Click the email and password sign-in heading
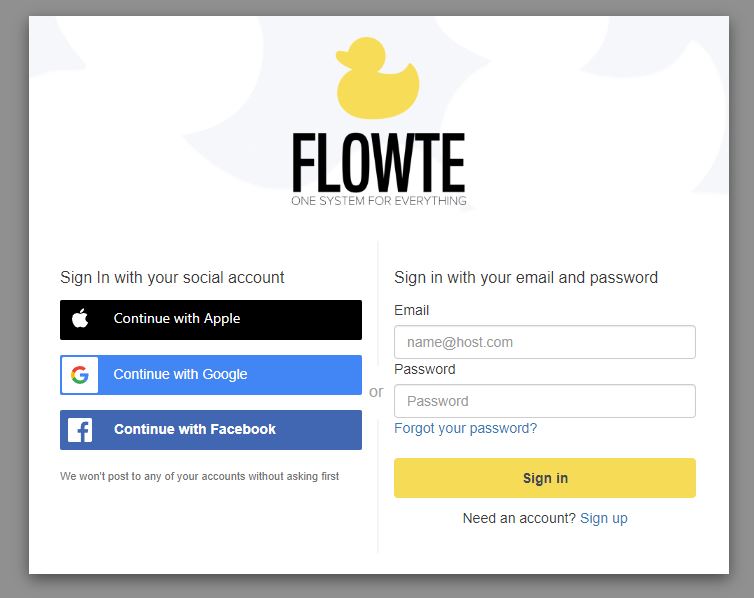 pos(526,277)
